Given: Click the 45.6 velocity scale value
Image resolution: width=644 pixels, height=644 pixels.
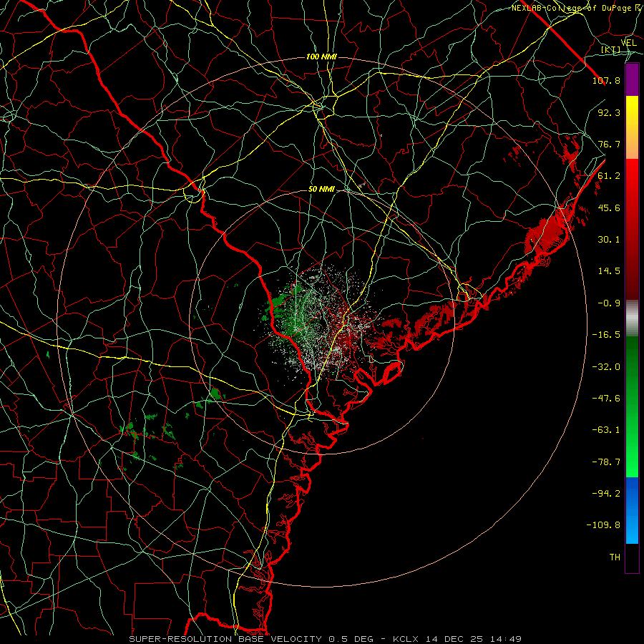Looking at the screenshot, I should click(609, 208).
